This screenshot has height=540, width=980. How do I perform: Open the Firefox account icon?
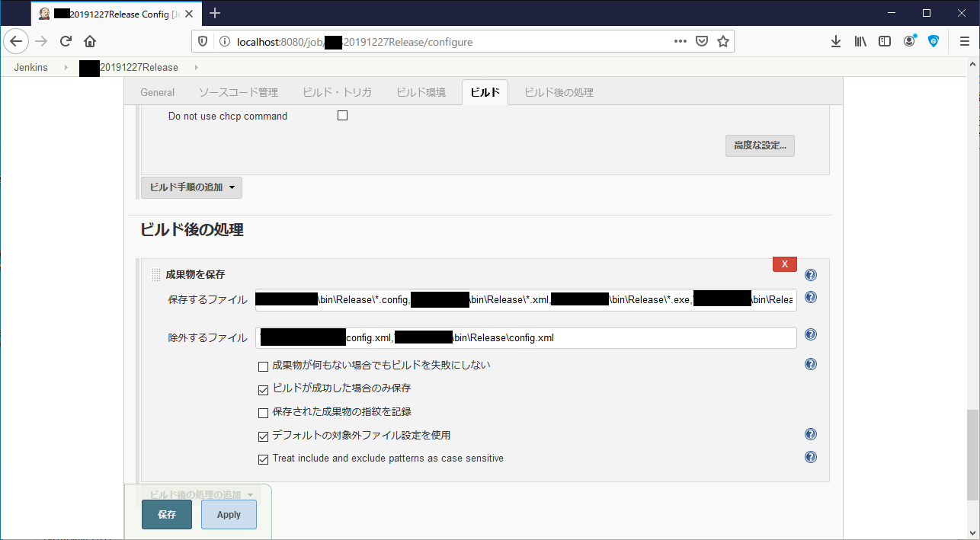[909, 41]
